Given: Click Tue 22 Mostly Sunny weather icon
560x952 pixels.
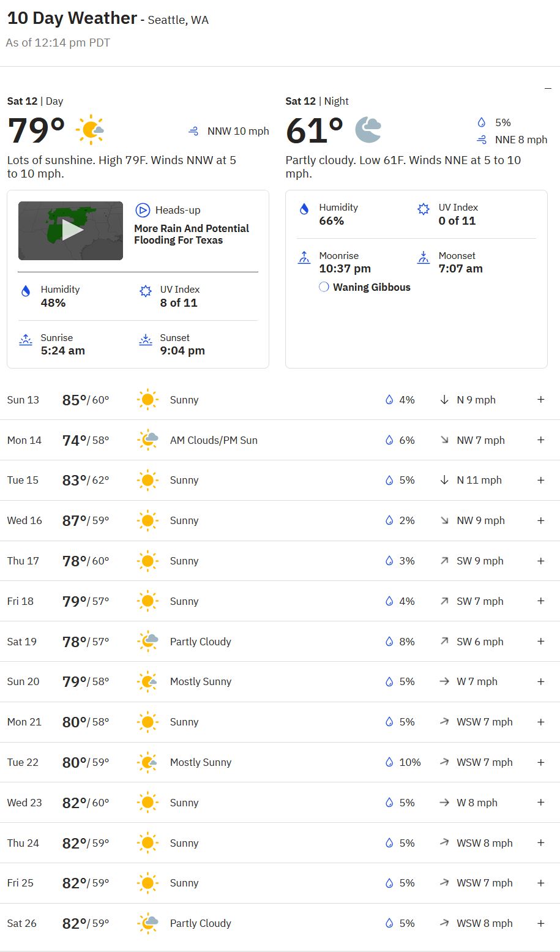Looking at the screenshot, I should pyautogui.click(x=147, y=762).
